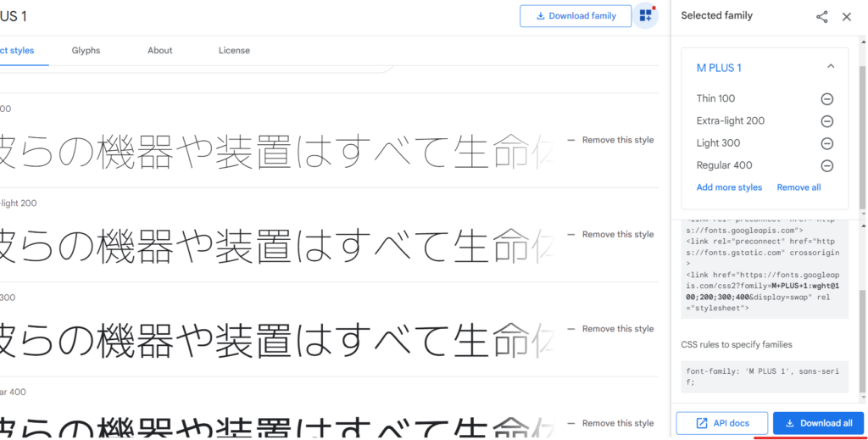
Task: Remove this style for Thin 100 preview
Action: point(610,140)
